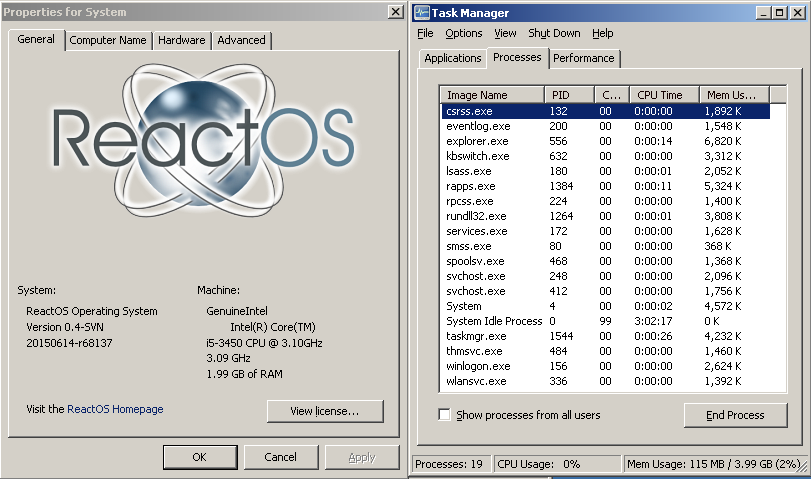Open the Help menu in Task Manager

tap(603, 33)
